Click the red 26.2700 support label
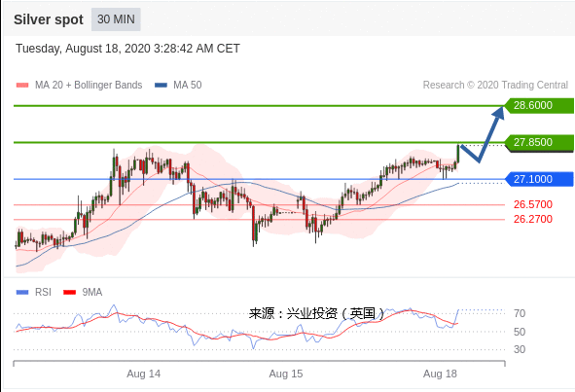Viewport: 575px width, 392px height. click(x=533, y=219)
